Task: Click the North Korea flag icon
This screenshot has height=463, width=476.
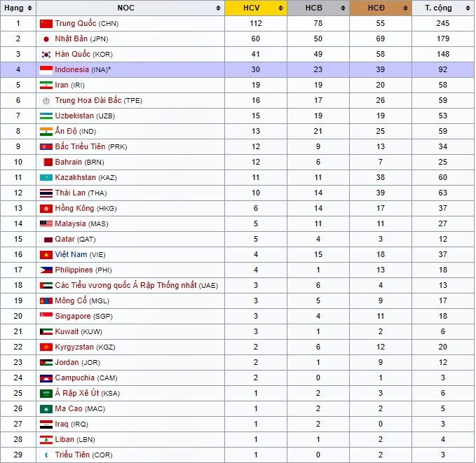Action: [x=46, y=147]
